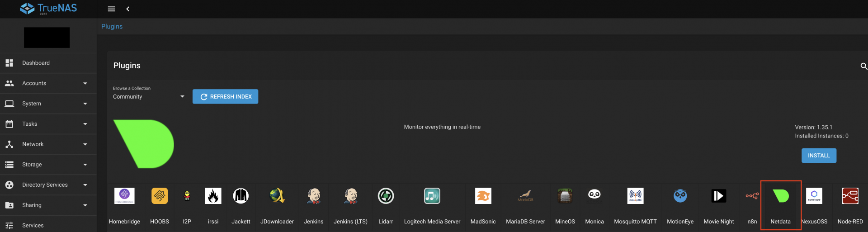The width and height of the screenshot is (868, 232).
Task: Select the Storage sidebar label
Action: click(32, 165)
